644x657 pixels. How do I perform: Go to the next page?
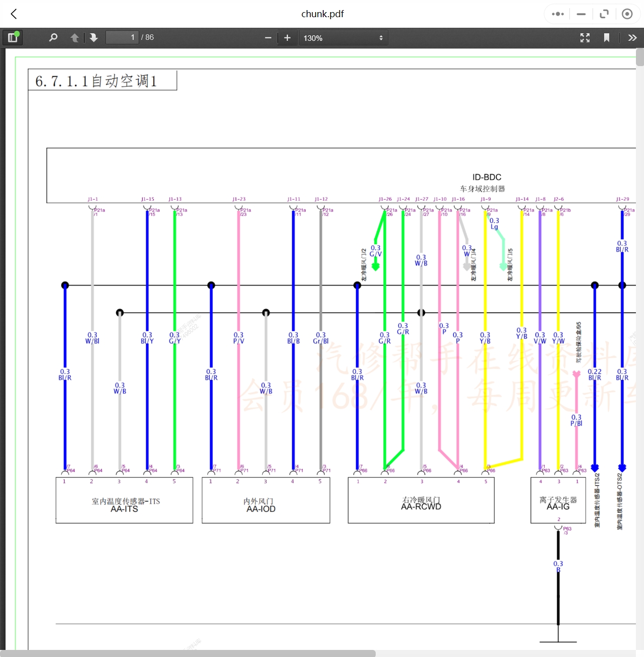(x=94, y=37)
